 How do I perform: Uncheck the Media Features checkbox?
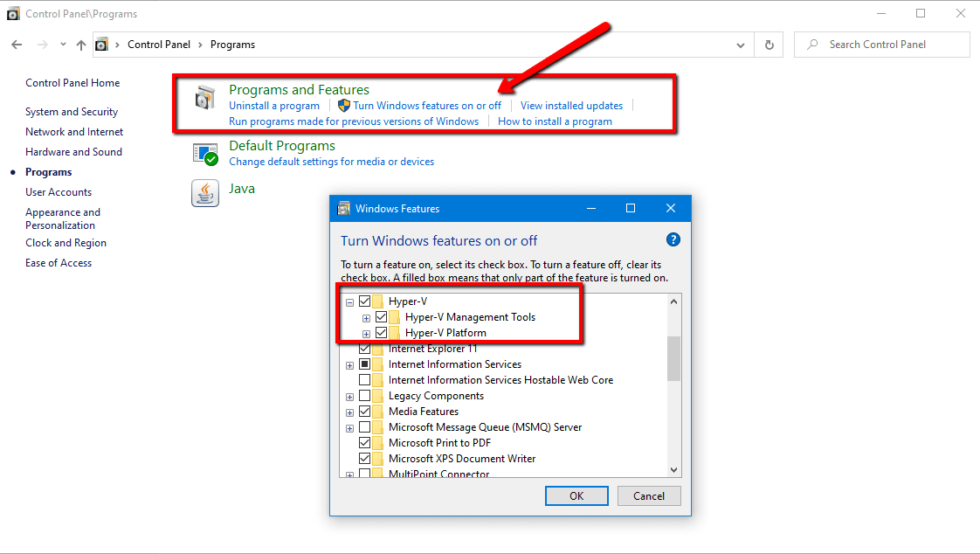[365, 412]
